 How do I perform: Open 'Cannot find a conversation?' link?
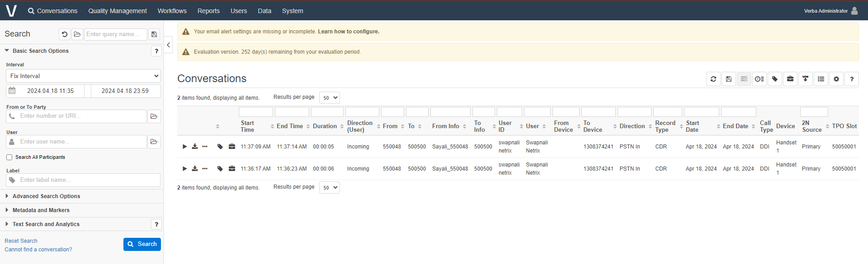point(38,250)
